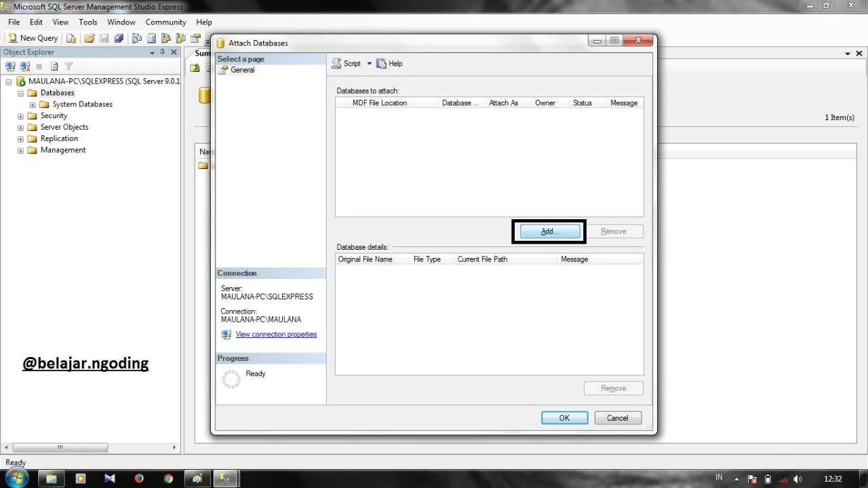Open Visual Studio from the taskbar
This screenshot has height=488, width=868.
click(x=110, y=478)
